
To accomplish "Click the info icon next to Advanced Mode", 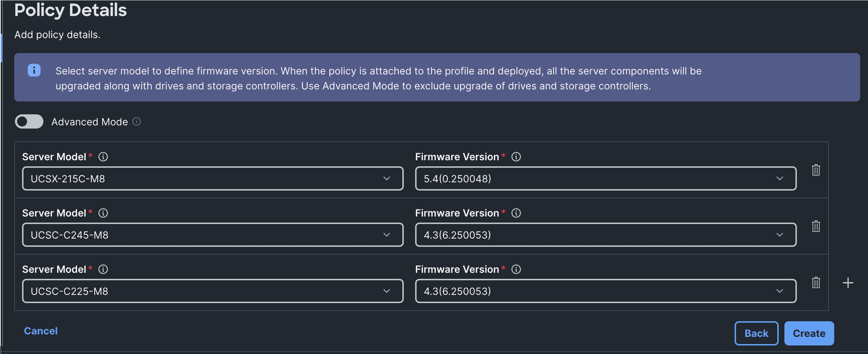I will pyautogui.click(x=137, y=122).
